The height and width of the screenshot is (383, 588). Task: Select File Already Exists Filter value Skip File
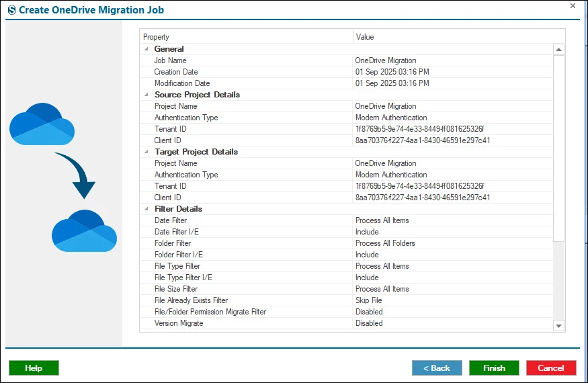point(369,300)
